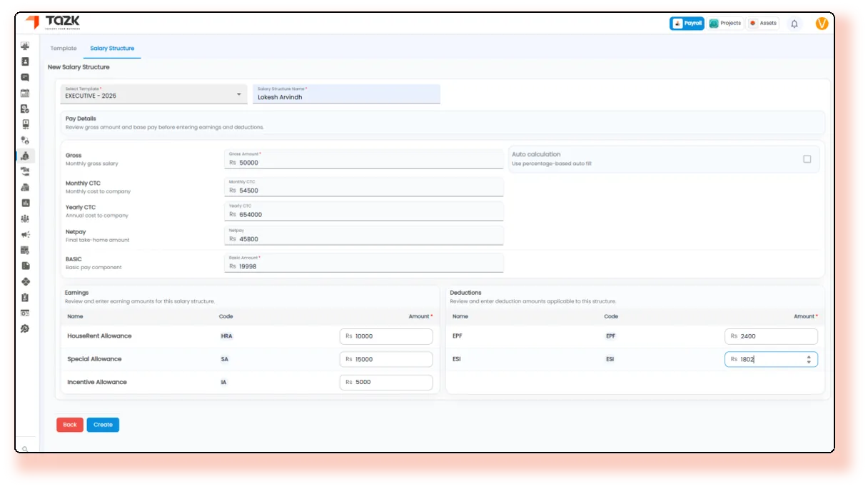Click the New Salary Structure title
The image size is (868, 489).
click(x=79, y=67)
